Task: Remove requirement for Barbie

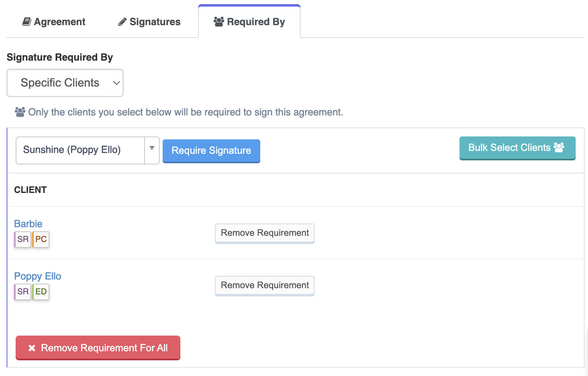Action: (x=265, y=233)
